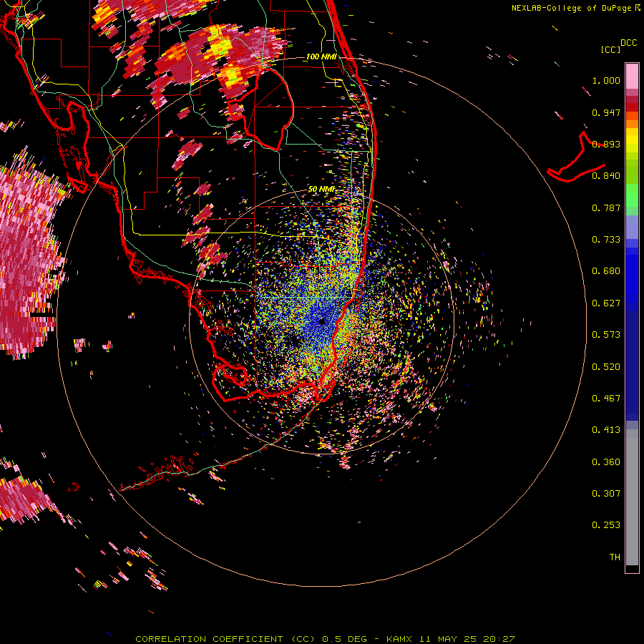Image resolution: width=644 pixels, height=644 pixels.
Task: Click the TH threshold label
Action: tap(615, 557)
